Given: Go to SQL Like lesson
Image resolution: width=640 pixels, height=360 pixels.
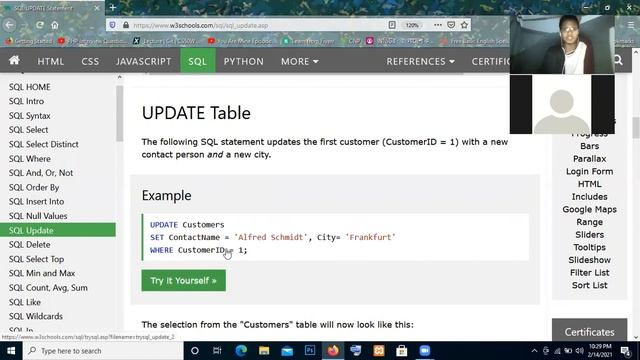Looking at the screenshot, I should click(24, 302).
